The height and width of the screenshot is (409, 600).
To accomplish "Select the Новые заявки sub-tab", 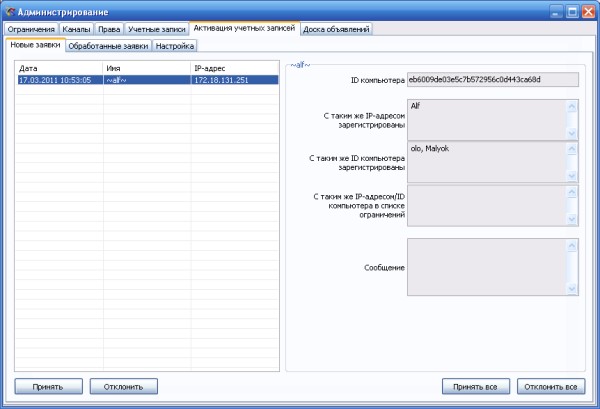I will [x=35, y=46].
